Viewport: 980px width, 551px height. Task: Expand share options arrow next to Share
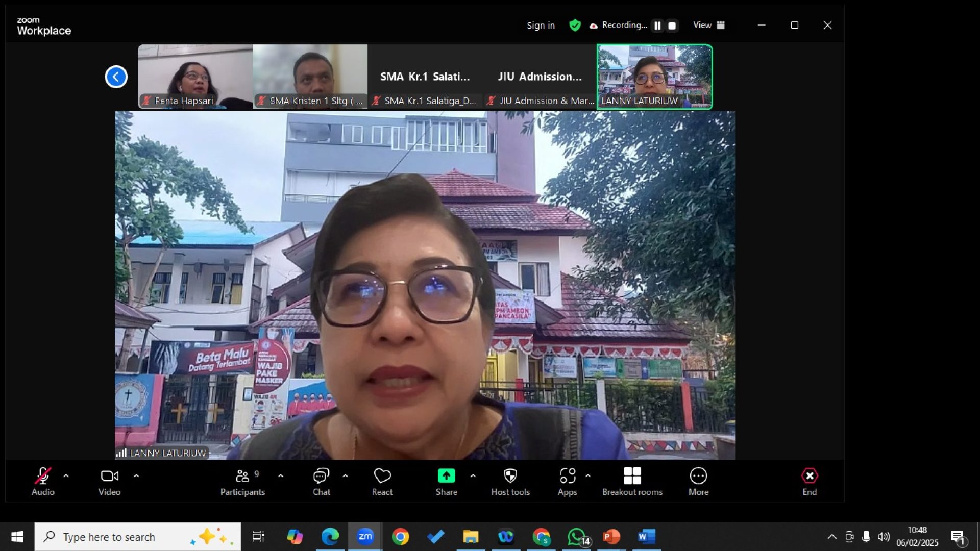tap(473, 475)
